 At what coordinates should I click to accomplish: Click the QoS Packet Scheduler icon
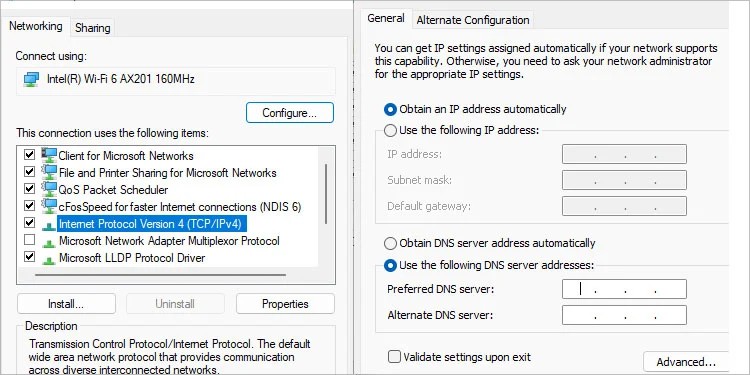[x=49, y=190]
